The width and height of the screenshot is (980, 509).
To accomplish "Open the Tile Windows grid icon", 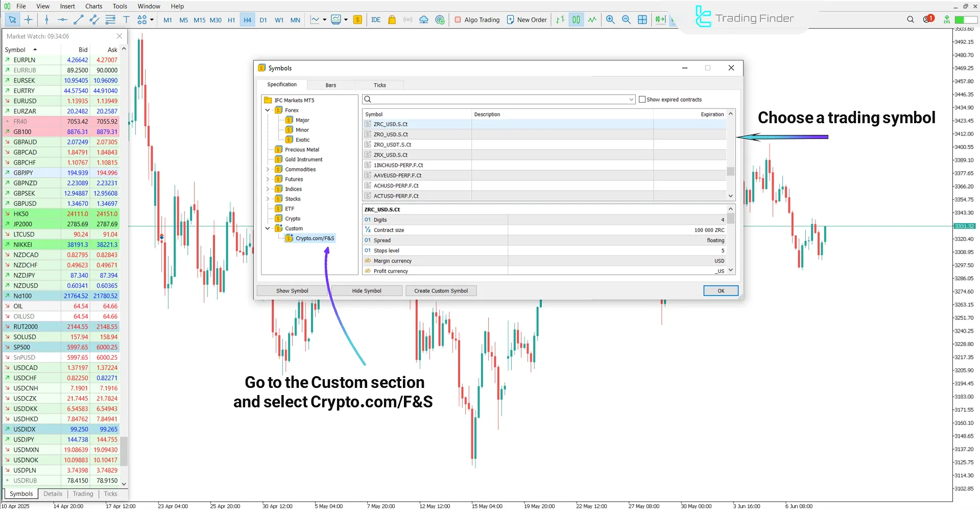I will point(642,19).
